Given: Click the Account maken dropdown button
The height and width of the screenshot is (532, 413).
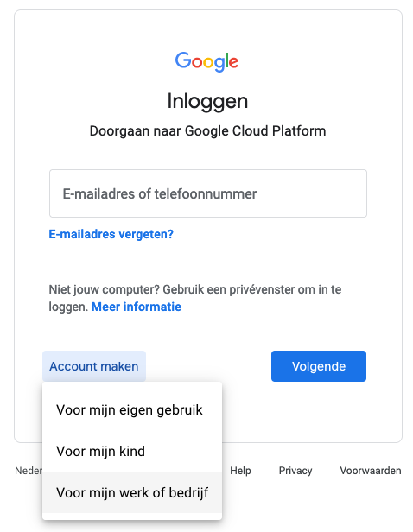Looking at the screenshot, I should (94, 366).
